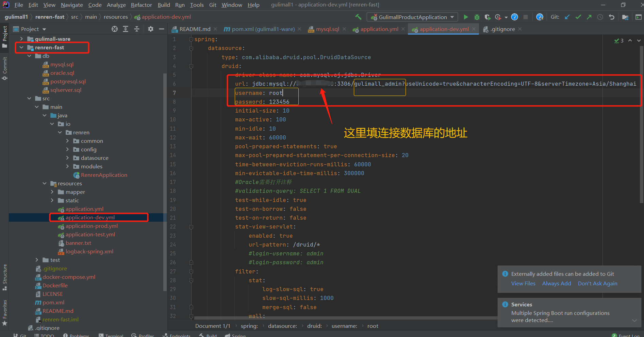Hide Project panel with minus icon
This screenshot has width=644, height=337.
click(162, 29)
